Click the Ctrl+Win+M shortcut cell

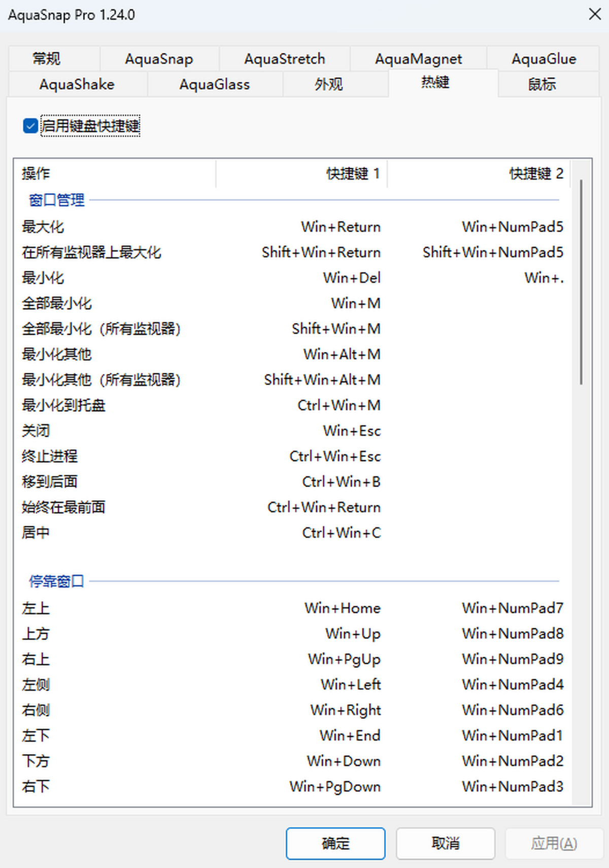339,405
